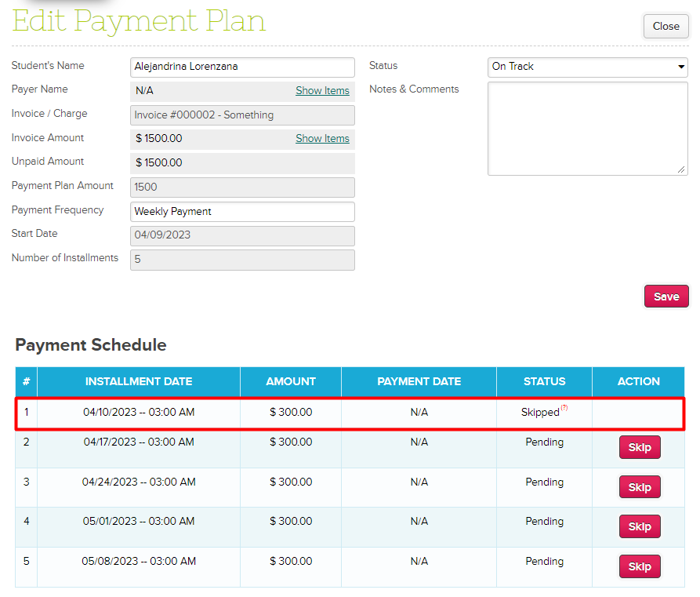Click the help icon next to Skipped status
Viewport: 700px width, 597px height.
point(564,408)
